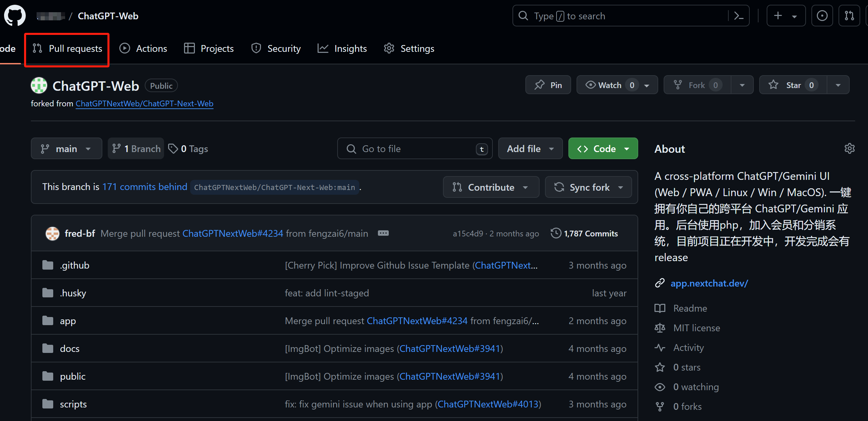View the 1 Branch list
This screenshot has height=421, width=868.
point(136,148)
